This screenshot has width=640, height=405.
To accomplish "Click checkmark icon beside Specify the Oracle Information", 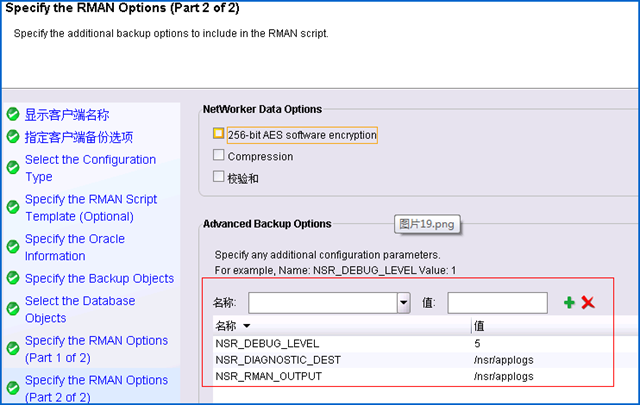I will pos(13,247).
